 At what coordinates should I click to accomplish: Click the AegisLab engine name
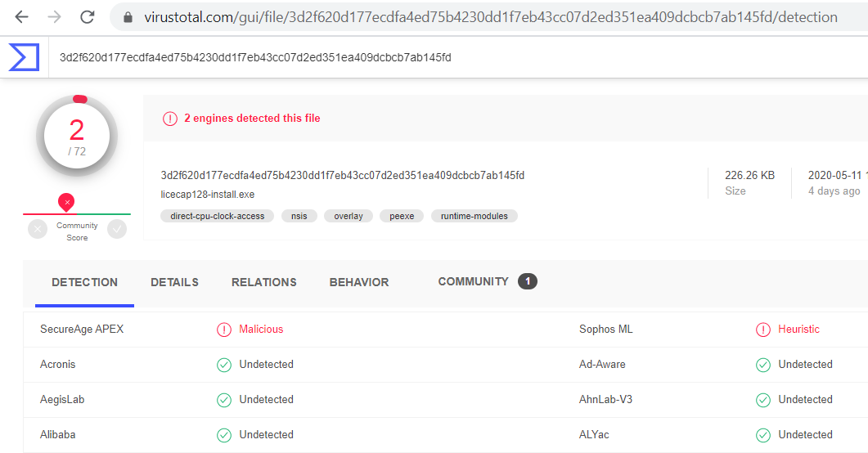click(62, 399)
